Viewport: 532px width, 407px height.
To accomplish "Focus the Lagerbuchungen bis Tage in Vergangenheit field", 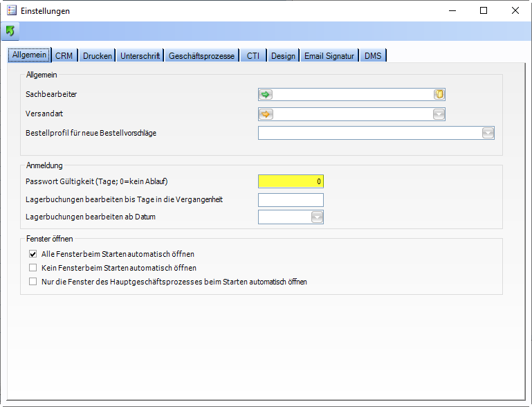I will tap(291, 200).
